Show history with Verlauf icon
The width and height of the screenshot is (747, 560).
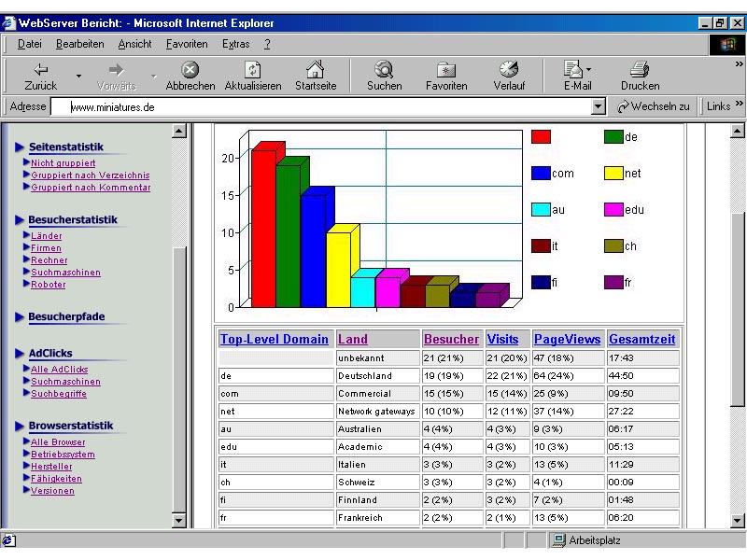pyautogui.click(x=509, y=70)
